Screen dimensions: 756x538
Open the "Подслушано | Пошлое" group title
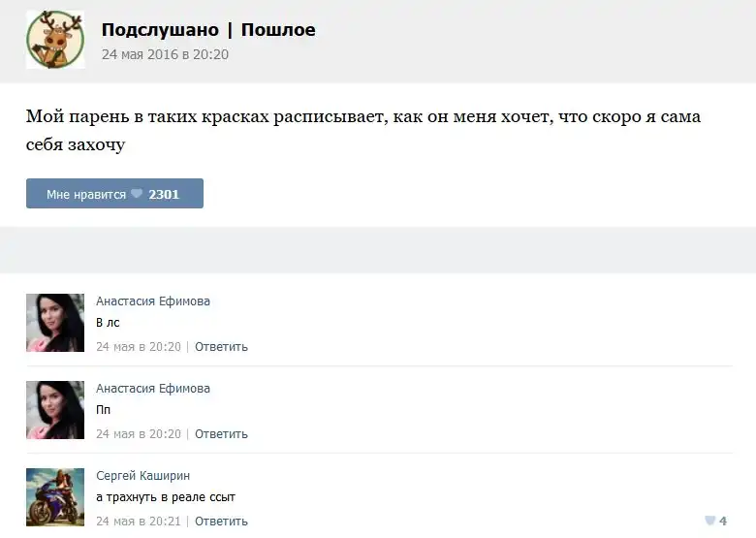tap(208, 30)
